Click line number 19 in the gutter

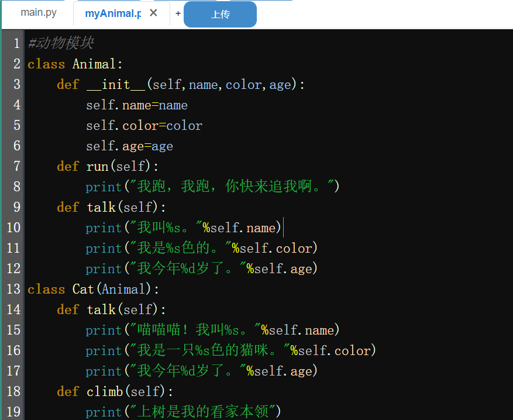[13, 412]
